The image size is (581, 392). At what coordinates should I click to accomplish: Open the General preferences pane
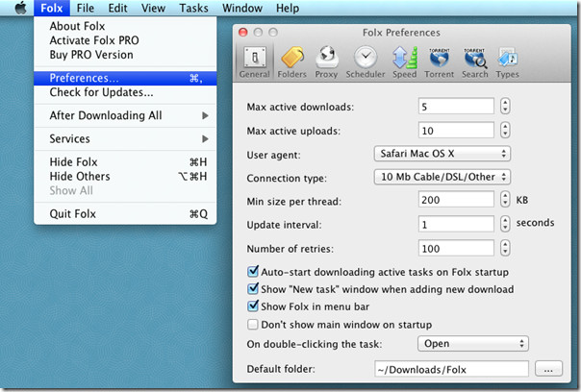[x=254, y=62]
